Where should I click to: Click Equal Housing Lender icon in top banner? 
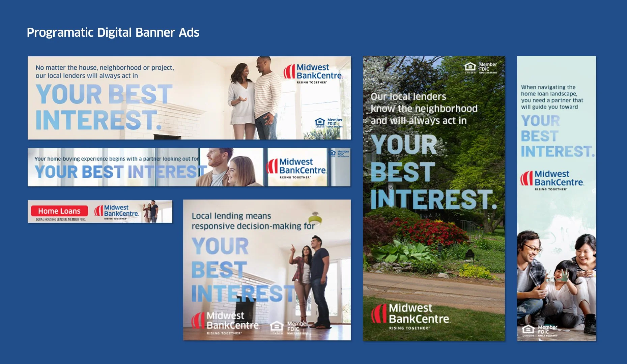click(320, 122)
